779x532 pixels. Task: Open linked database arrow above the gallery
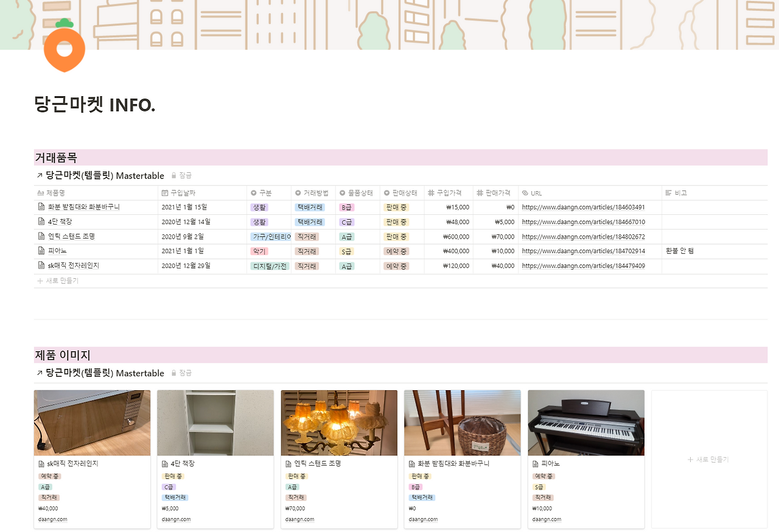[x=40, y=373]
